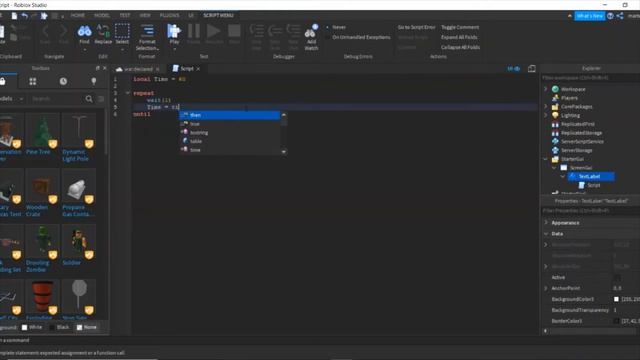Collapse the StarterGui node

[546, 159]
